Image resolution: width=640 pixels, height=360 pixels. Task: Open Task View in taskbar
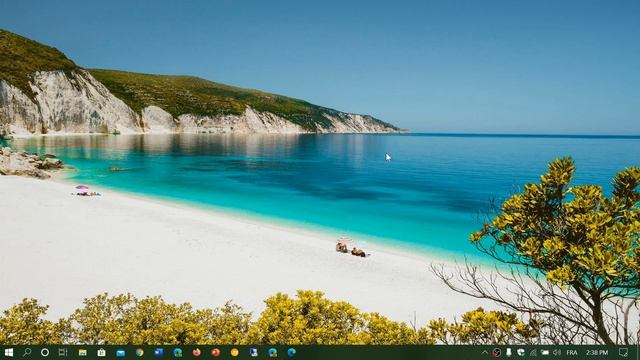63,352
